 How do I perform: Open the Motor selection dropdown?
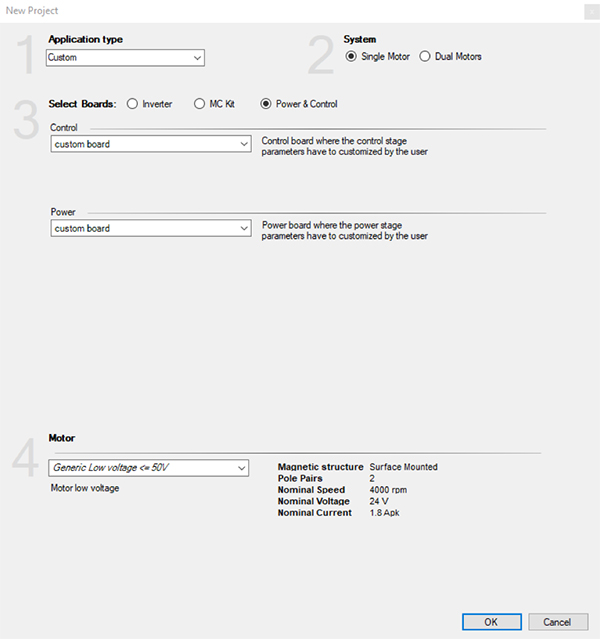(149, 468)
